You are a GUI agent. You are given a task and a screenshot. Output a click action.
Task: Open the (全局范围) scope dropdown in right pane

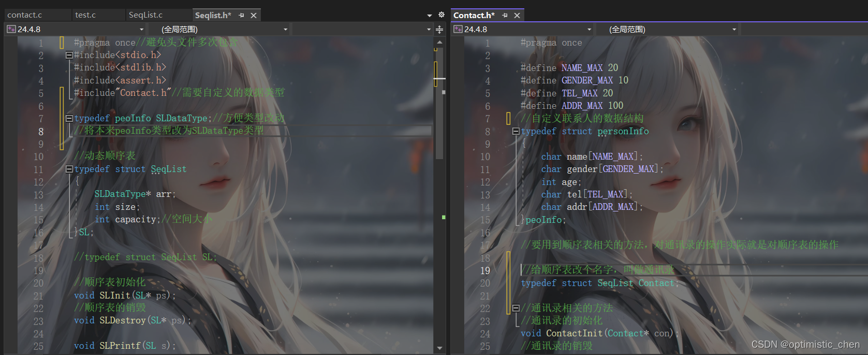point(734,30)
